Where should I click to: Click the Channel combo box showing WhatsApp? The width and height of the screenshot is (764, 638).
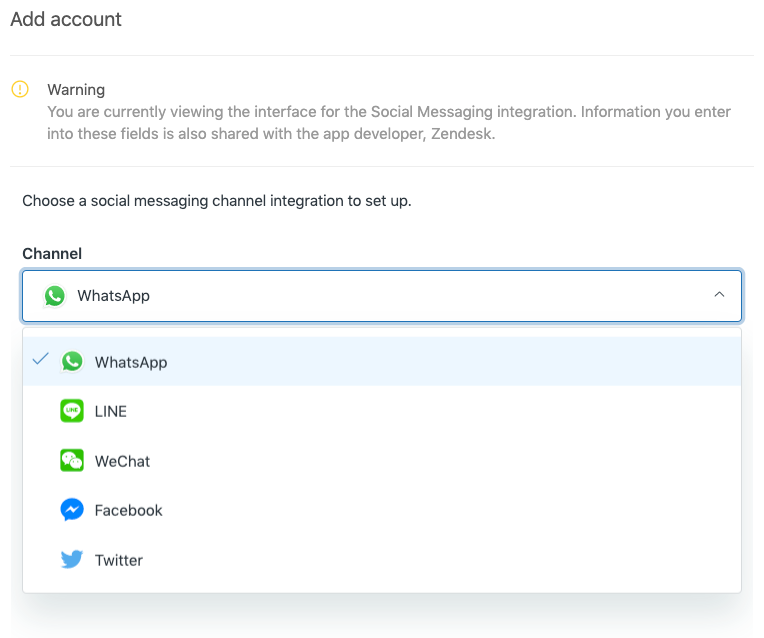[380, 296]
